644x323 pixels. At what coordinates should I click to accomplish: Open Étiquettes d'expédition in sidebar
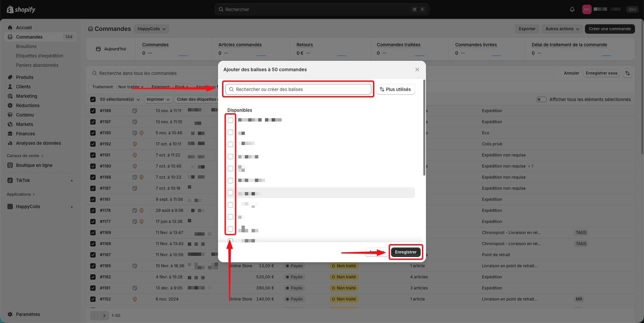point(40,56)
